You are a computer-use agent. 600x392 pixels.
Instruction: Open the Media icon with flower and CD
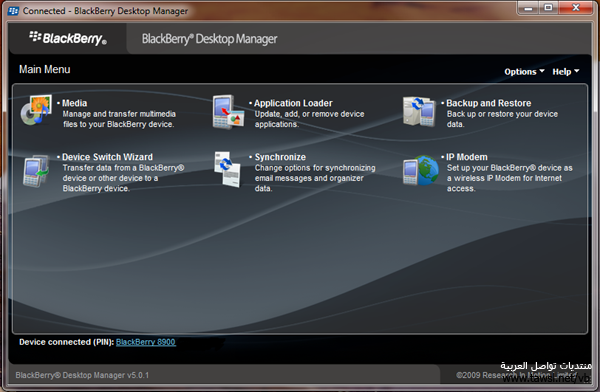(x=36, y=110)
